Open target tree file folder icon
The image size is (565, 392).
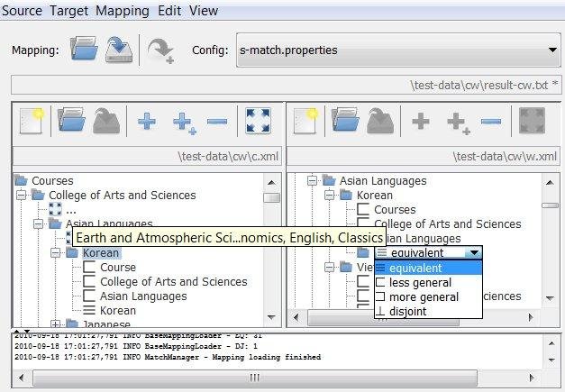(345, 120)
